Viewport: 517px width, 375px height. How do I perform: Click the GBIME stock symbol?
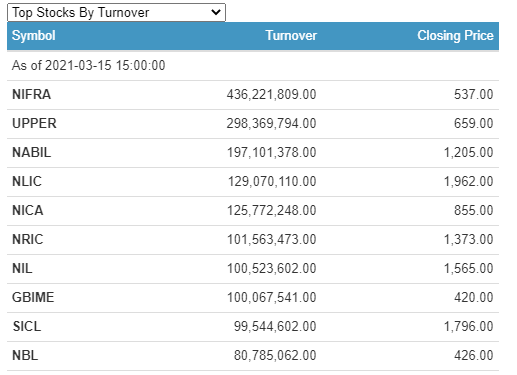pos(33,297)
